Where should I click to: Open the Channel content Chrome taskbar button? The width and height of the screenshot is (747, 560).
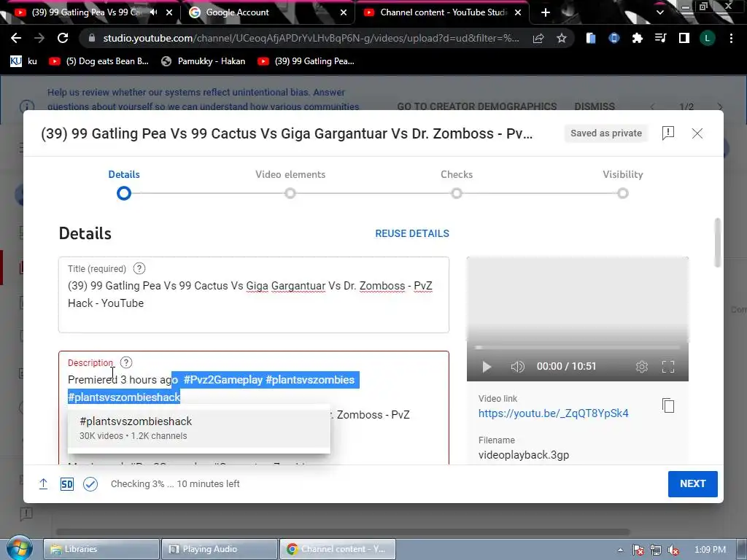click(337, 549)
